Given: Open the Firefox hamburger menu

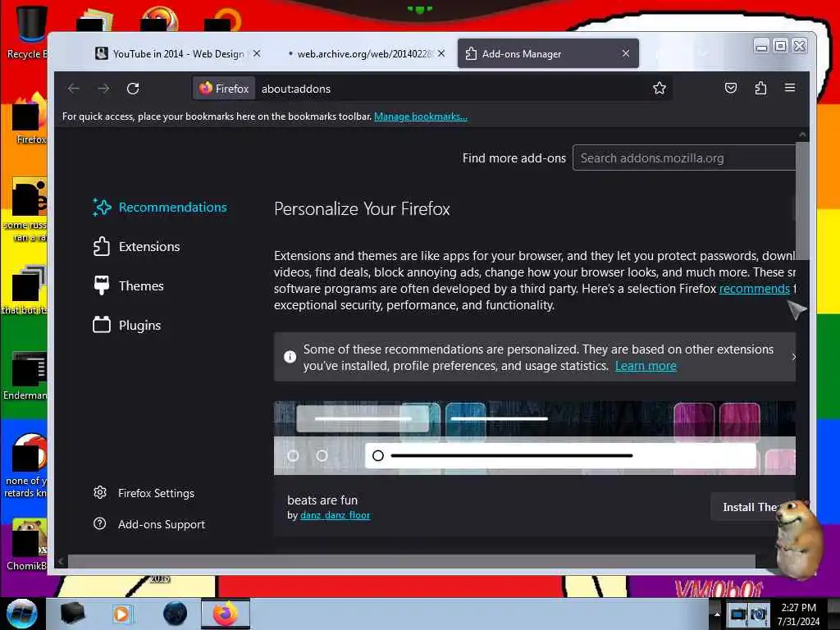Looking at the screenshot, I should (790, 88).
